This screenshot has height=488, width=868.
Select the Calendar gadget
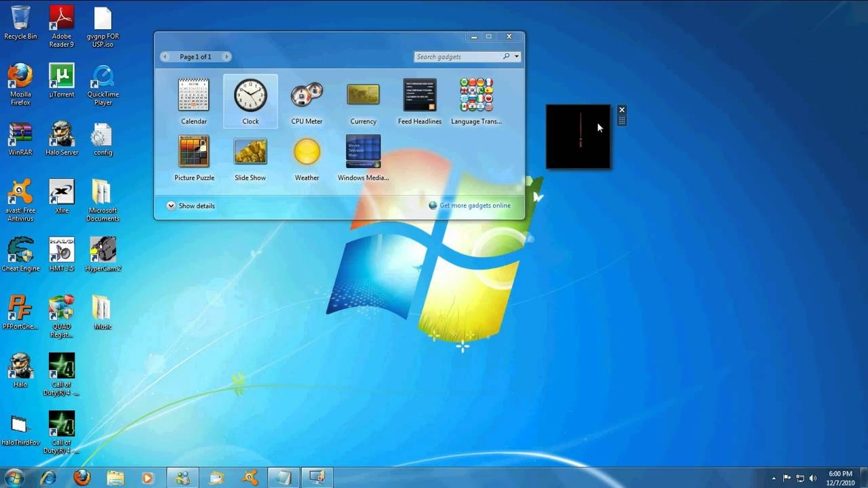[x=194, y=102]
